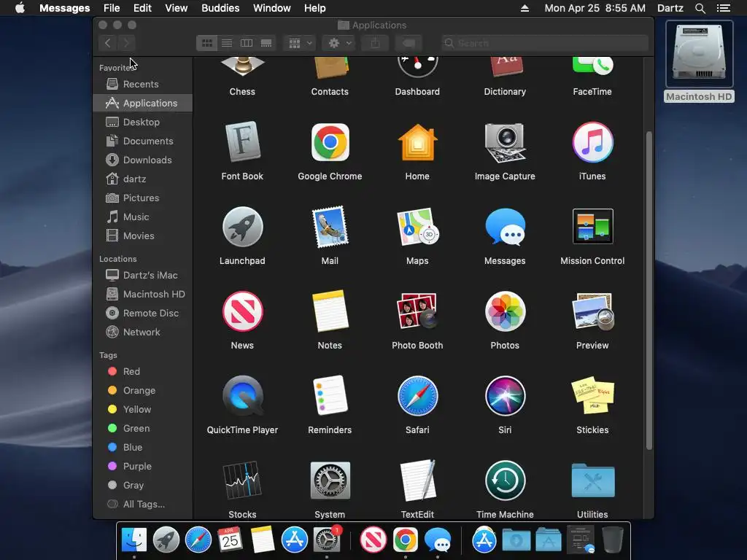Image resolution: width=747 pixels, height=560 pixels.
Task: Select Recents in the sidebar
Action: click(x=142, y=85)
